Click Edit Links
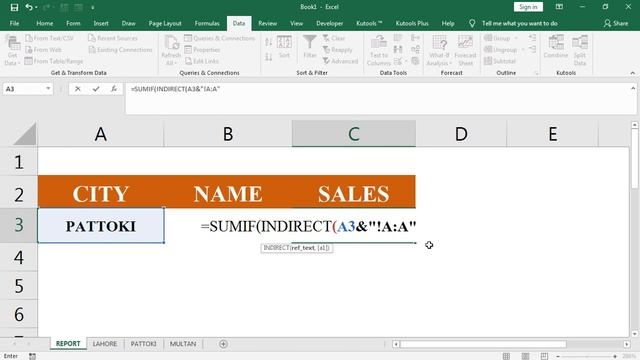This screenshot has height=360, width=640. click(202, 61)
